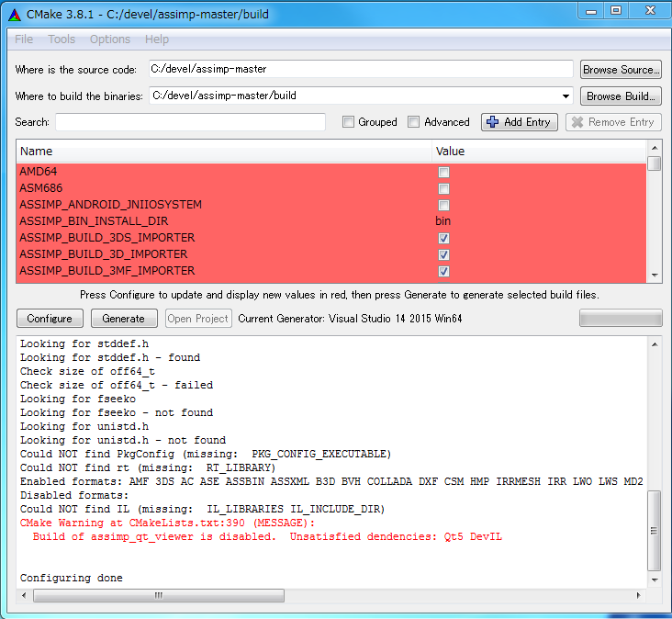Click the Remove Entry button

[x=614, y=122]
